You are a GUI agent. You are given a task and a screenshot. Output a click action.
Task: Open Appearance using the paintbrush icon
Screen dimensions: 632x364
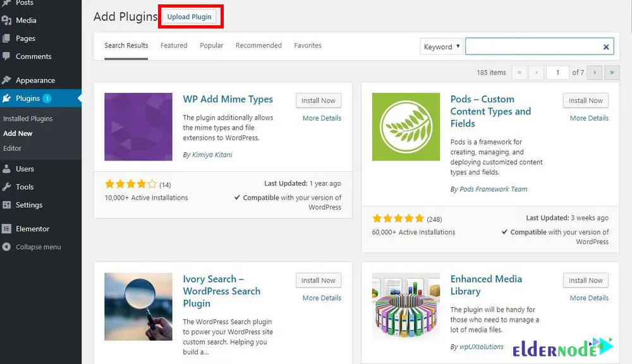tap(7, 80)
